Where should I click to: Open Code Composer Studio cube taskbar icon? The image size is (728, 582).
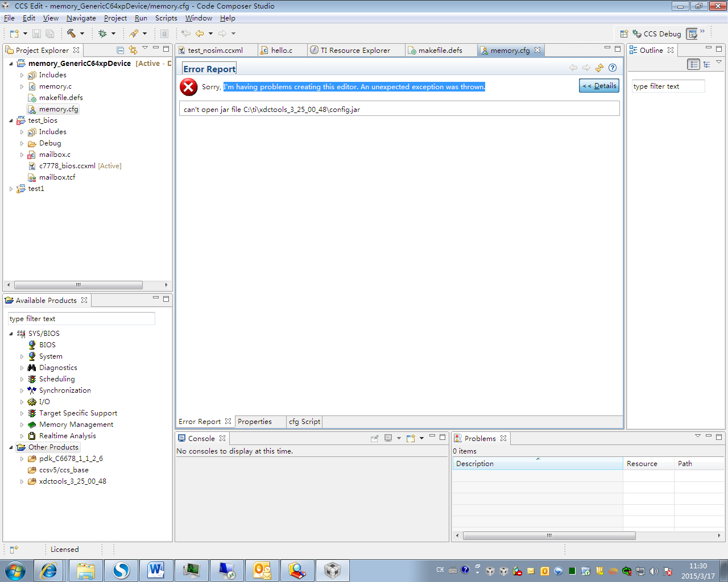(332, 570)
